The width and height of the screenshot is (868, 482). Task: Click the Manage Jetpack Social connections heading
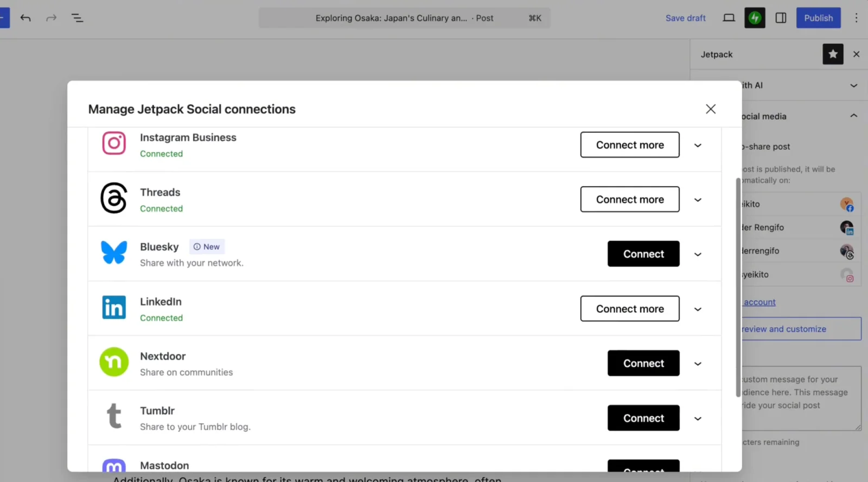pos(192,109)
